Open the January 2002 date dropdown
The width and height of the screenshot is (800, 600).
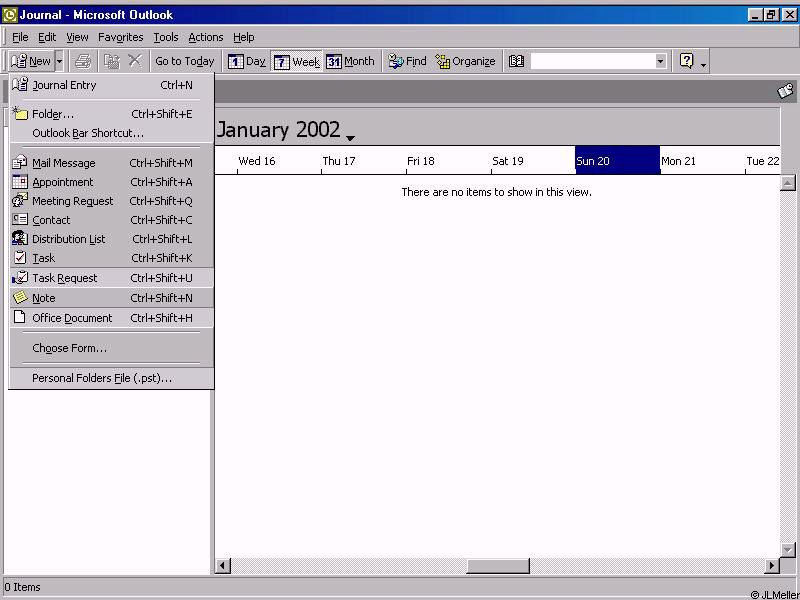tap(350, 138)
